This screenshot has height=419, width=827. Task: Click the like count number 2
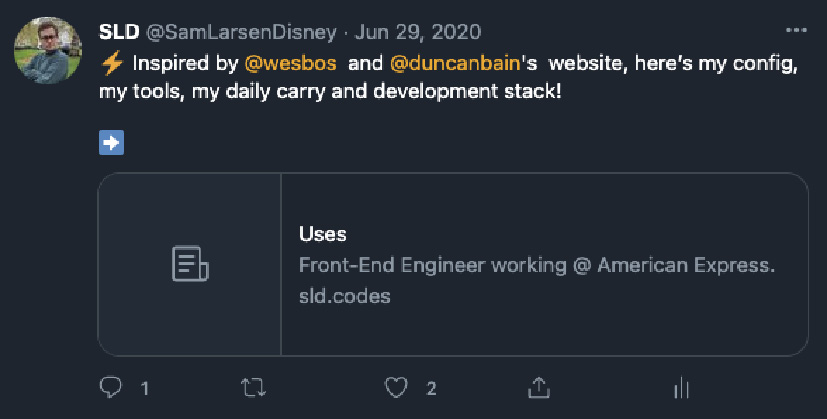coord(432,388)
